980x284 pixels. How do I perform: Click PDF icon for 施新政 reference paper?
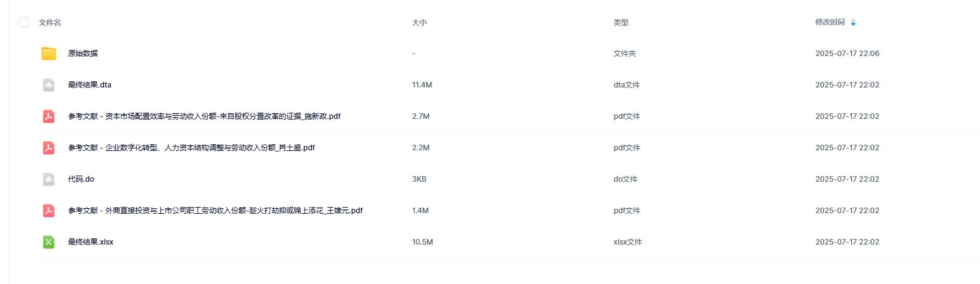[x=49, y=116]
